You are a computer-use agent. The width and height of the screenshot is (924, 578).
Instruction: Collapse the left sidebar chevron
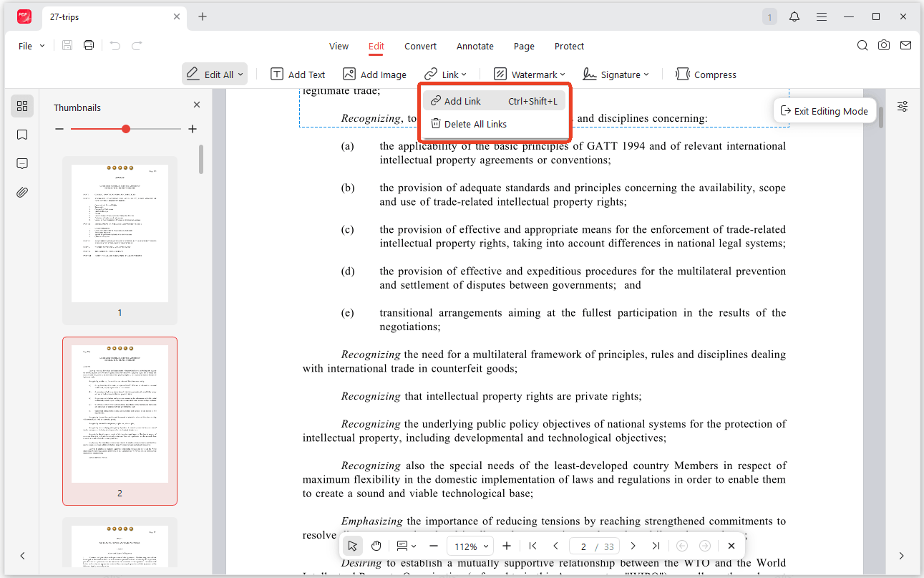pyautogui.click(x=22, y=556)
